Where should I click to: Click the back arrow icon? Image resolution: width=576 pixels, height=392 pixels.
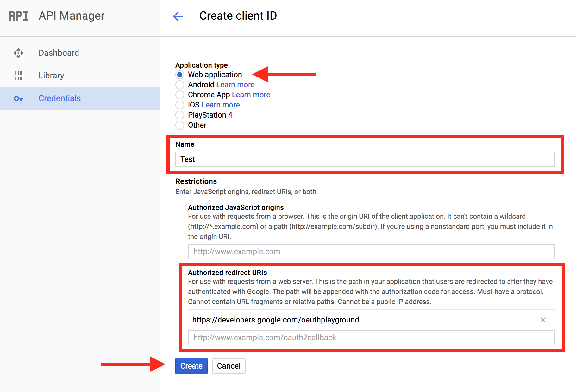pos(178,16)
